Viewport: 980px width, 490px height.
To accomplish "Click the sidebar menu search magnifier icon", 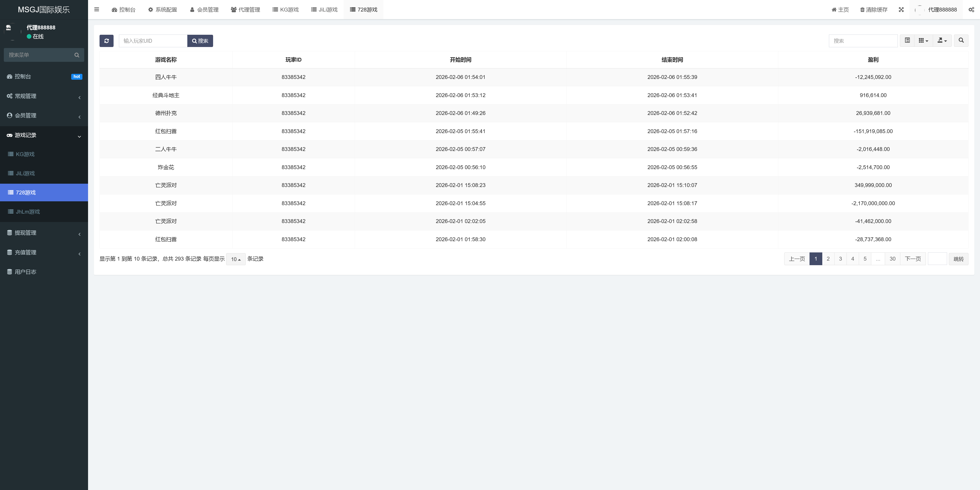I will [x=77, y=55].
